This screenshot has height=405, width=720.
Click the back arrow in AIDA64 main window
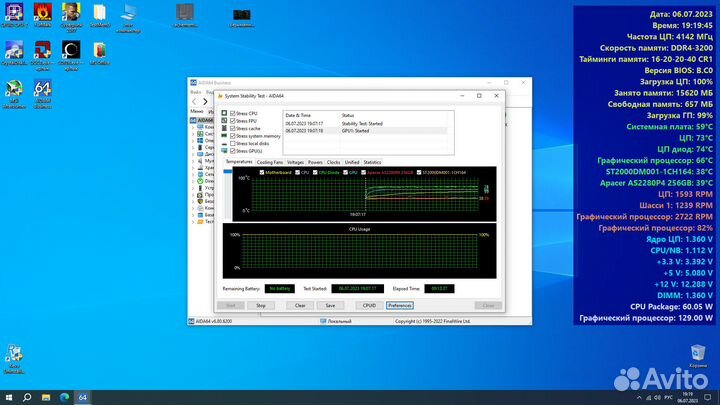click(194, 101)
